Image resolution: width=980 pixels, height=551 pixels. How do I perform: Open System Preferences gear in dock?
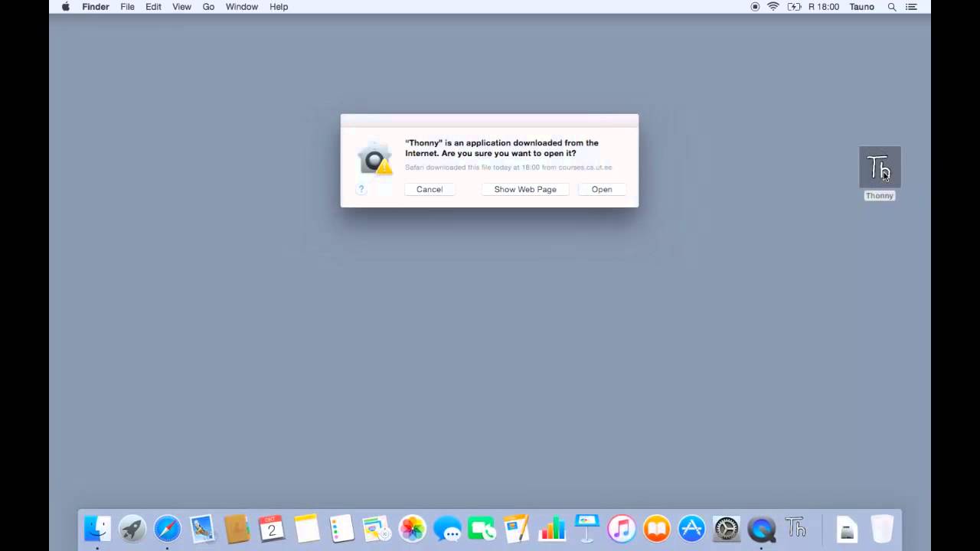tap(727, 528)
